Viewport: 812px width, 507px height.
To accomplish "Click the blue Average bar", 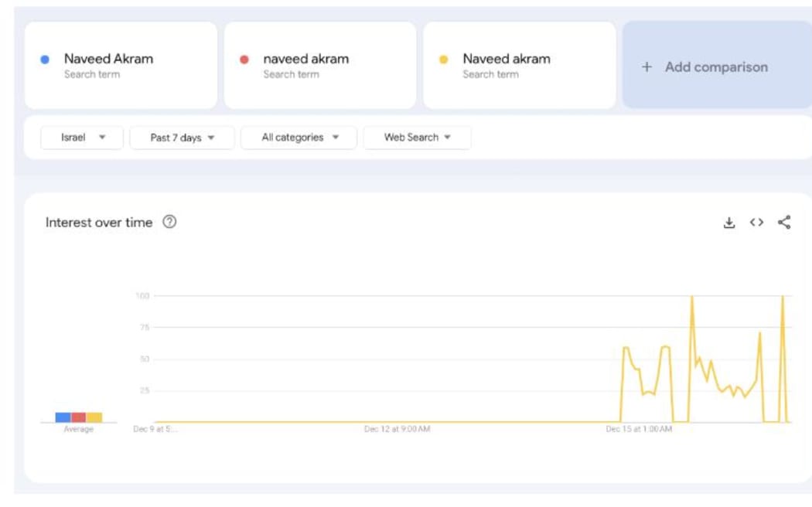I will pos(63,417).
